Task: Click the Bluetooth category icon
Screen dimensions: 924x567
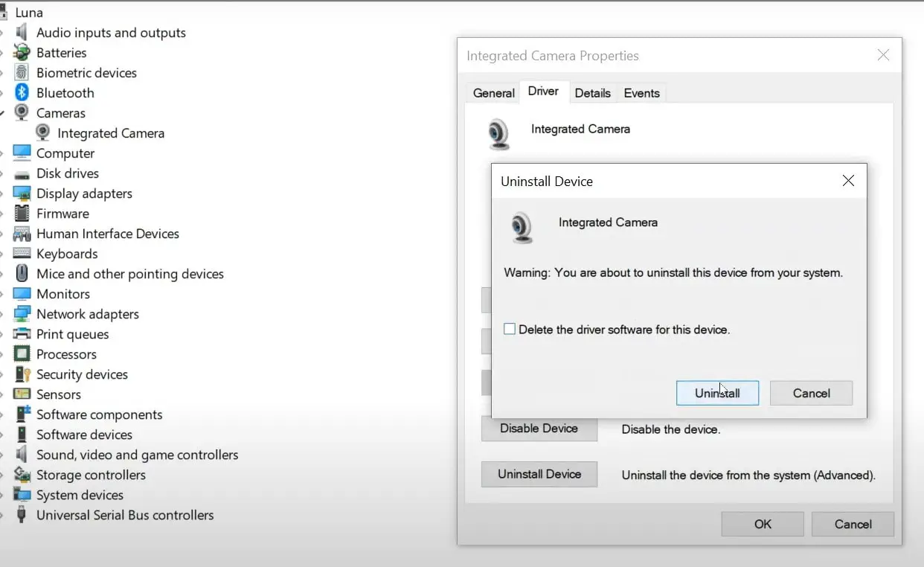Action: [22, 93]
